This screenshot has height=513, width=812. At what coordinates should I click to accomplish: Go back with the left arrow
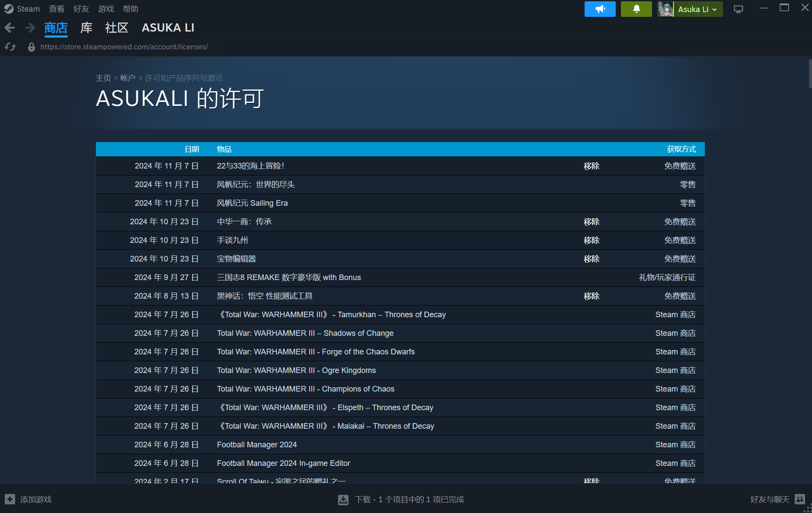click(x=10, y=28)
